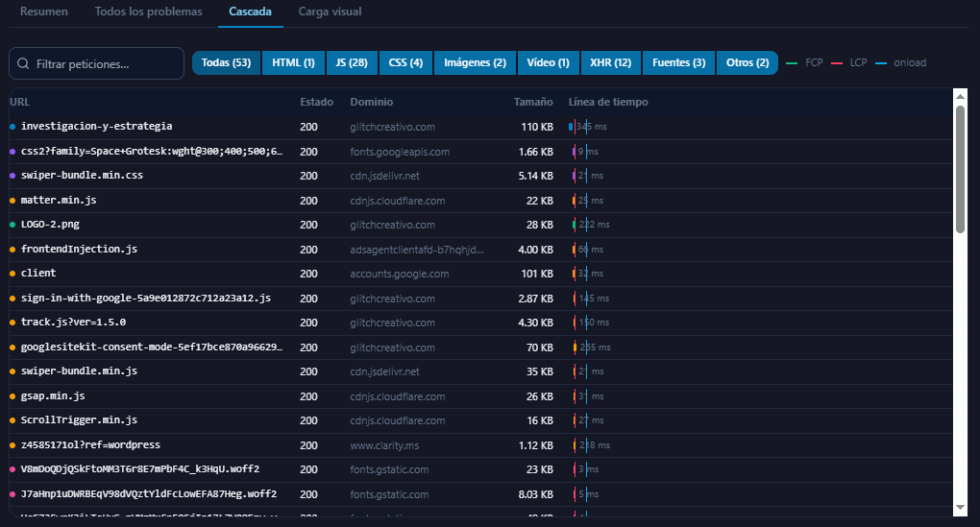980x527 pixels.
Task: Click the purple dot beside swiper-bundle.min.css
Action: coord(12,176)
